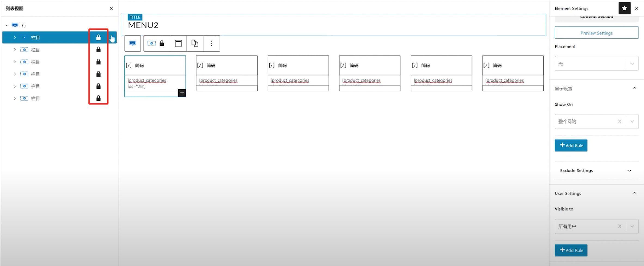Collapse the 行 row in list view

coord(7,25)
